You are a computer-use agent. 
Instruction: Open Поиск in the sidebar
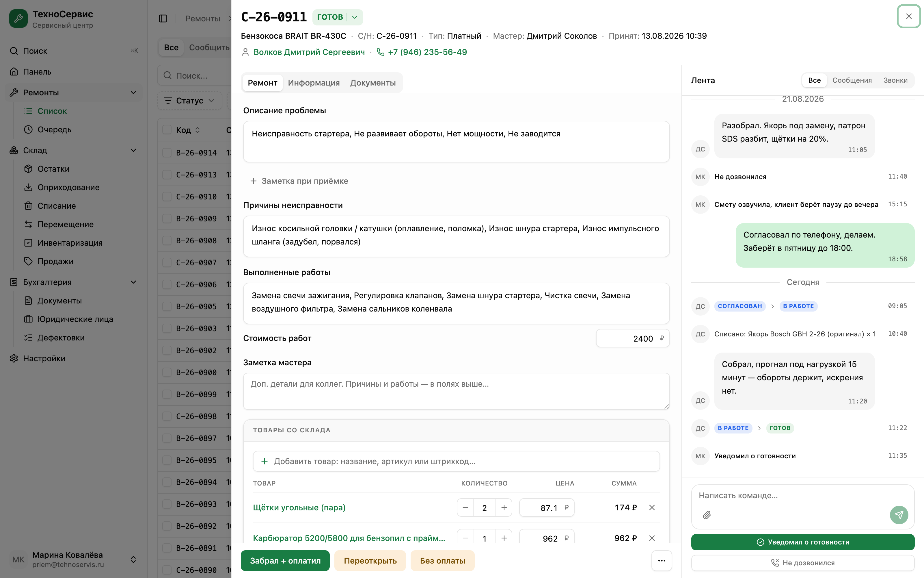(x=74, y=51)
